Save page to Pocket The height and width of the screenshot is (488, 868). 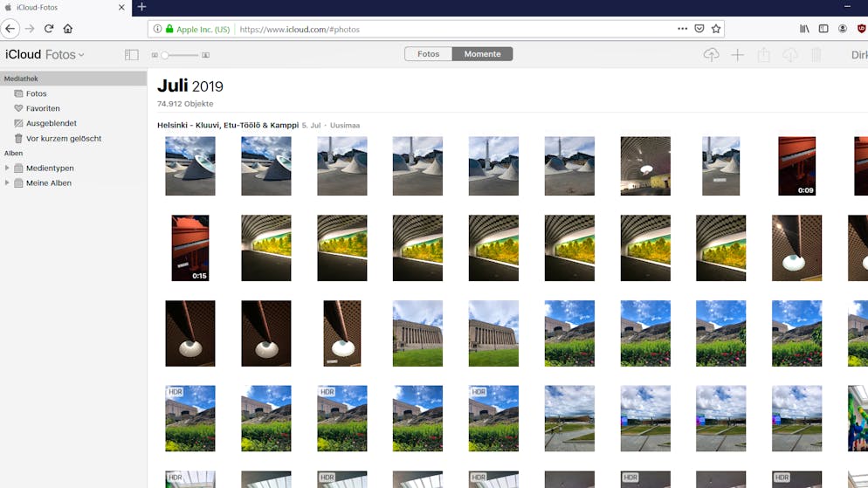click(x=699, y=29)
